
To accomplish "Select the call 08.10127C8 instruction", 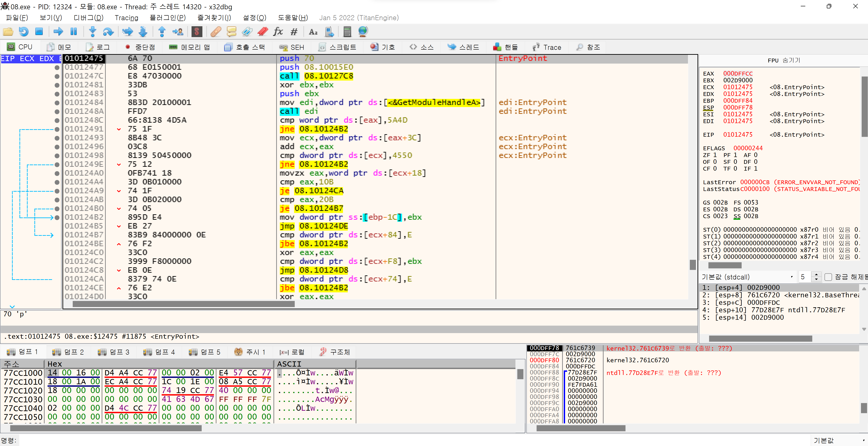I will pyautogui.click(x=317, y=76).
